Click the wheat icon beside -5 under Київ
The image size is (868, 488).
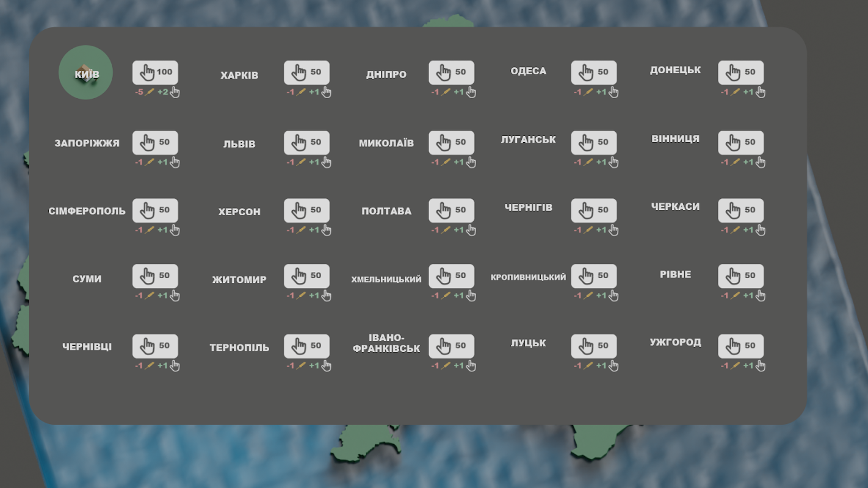[x=150, y=92]
